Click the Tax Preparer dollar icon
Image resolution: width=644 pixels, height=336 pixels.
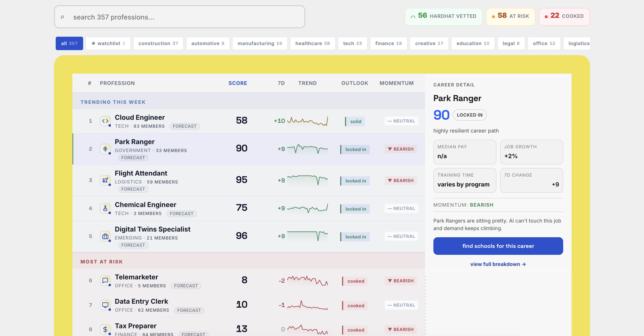[105, 329]
